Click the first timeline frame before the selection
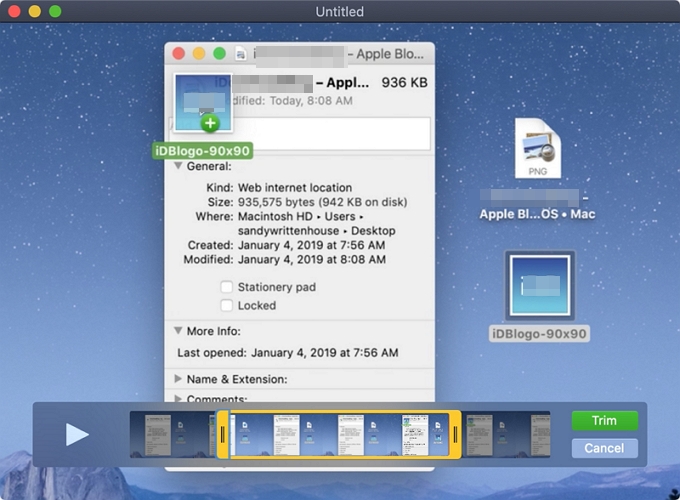Screen dimensions: 680x500 click(150, 434)
